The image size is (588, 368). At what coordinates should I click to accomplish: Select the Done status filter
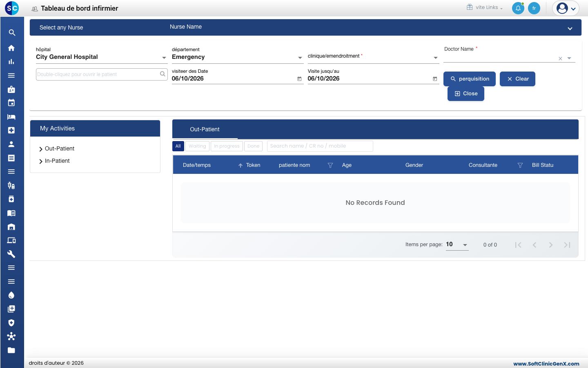pos(253,146)
